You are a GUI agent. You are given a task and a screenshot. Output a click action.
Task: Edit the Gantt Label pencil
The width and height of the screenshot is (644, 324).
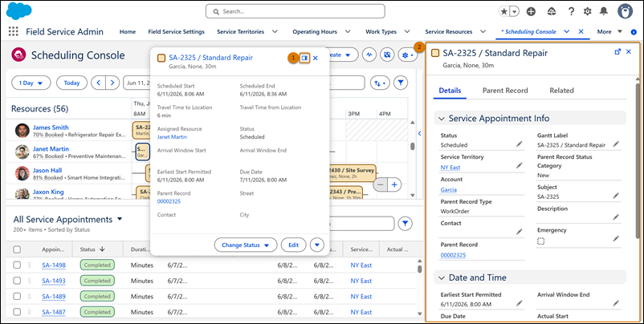coord(616,144)
